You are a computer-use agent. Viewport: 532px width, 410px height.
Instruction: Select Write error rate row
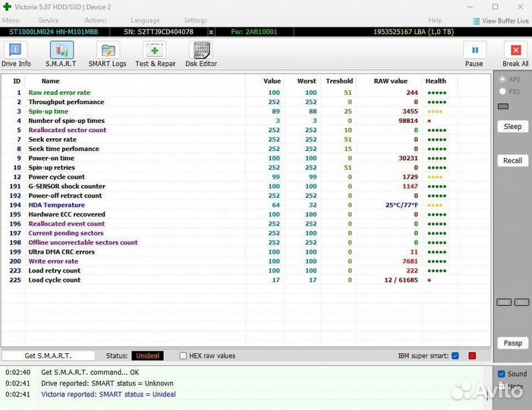click(246, 261)
